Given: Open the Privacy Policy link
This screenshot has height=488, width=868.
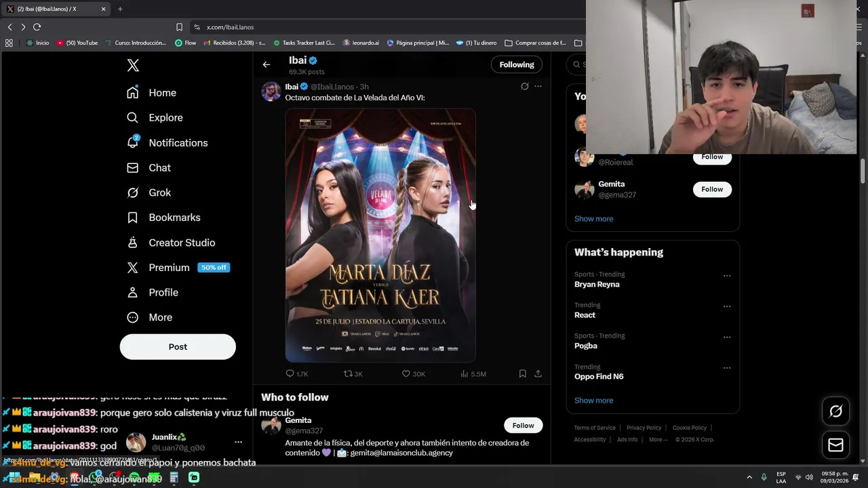Looking at the screenshot, I should [644, 428].
